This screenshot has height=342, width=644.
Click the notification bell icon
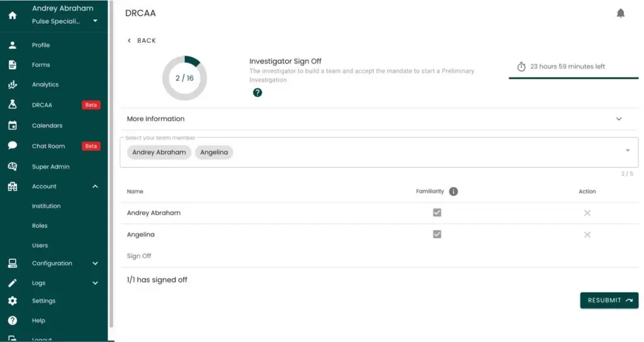(620, 13)
